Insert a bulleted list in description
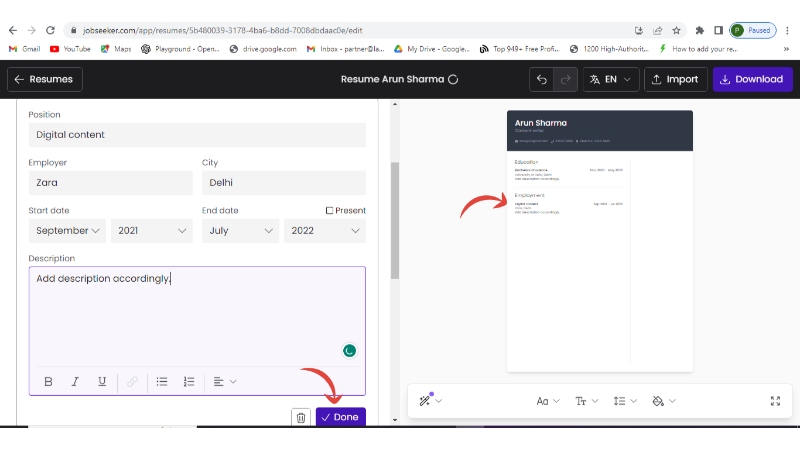Image resolution: width=800 pixels, height=449 pixels. click(162, 381)
